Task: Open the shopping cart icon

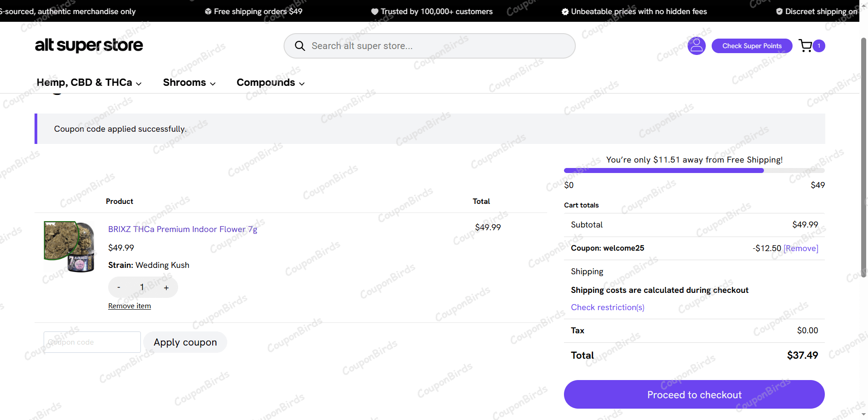Action: [805, 46]
